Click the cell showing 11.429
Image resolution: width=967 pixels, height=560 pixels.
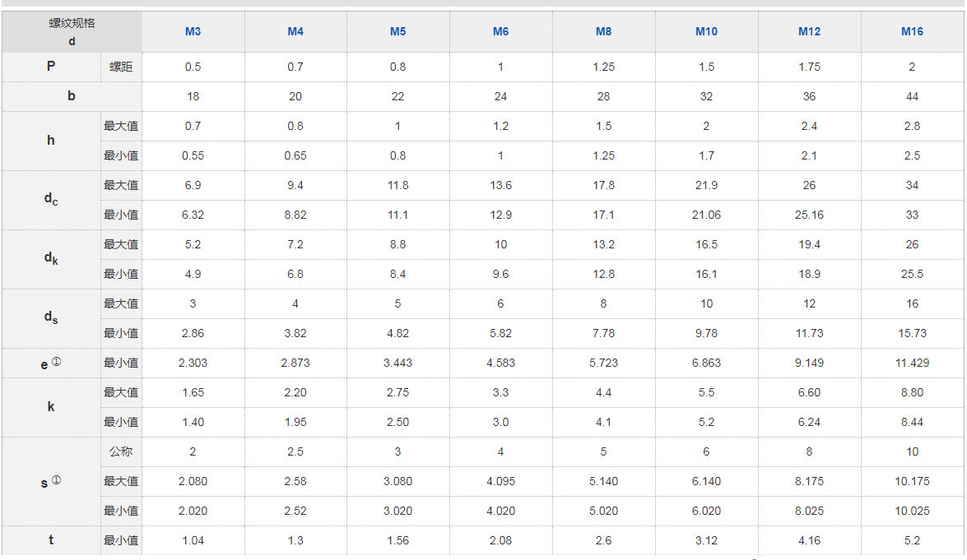912,363
